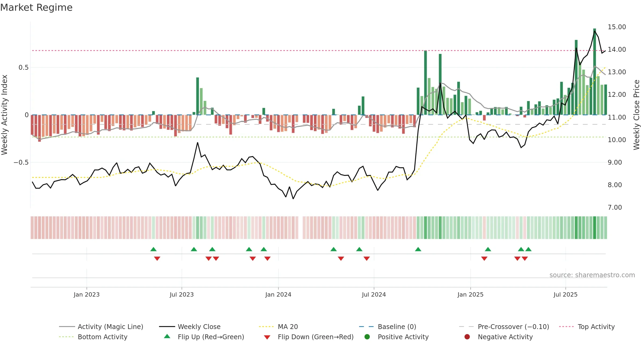The image size is (644, 362).
Task: Toggle the Bottom Activity legend item
Action: [x=93, y=337]
